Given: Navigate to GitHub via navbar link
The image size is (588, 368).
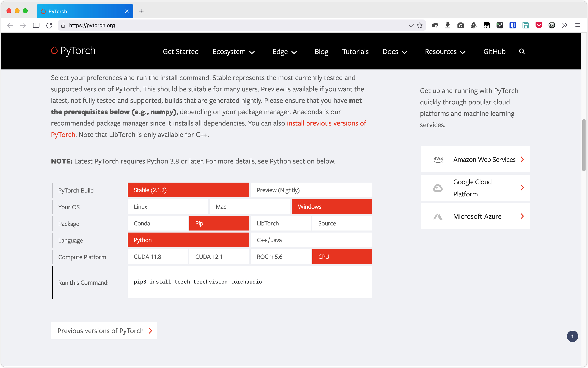Looking at the screenshot, I should [494, 51].
